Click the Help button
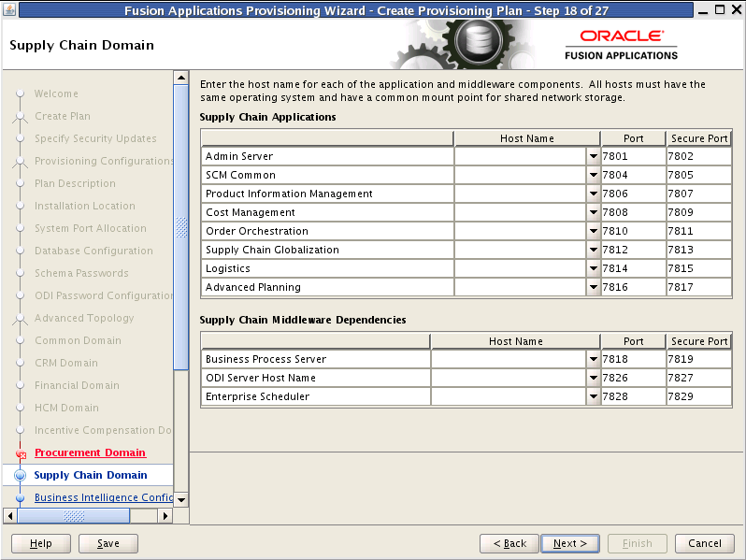The width and height of the screenshot is (746, 560). pyautogui.click(x=41, y=543)
